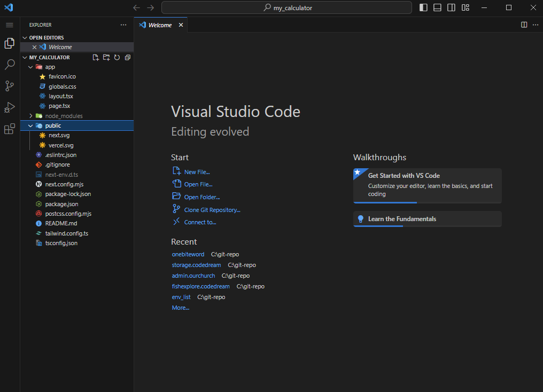Toggle the primary side bar layout button
The height and width of the screenshot is (392, 543).
click(423, 7)
